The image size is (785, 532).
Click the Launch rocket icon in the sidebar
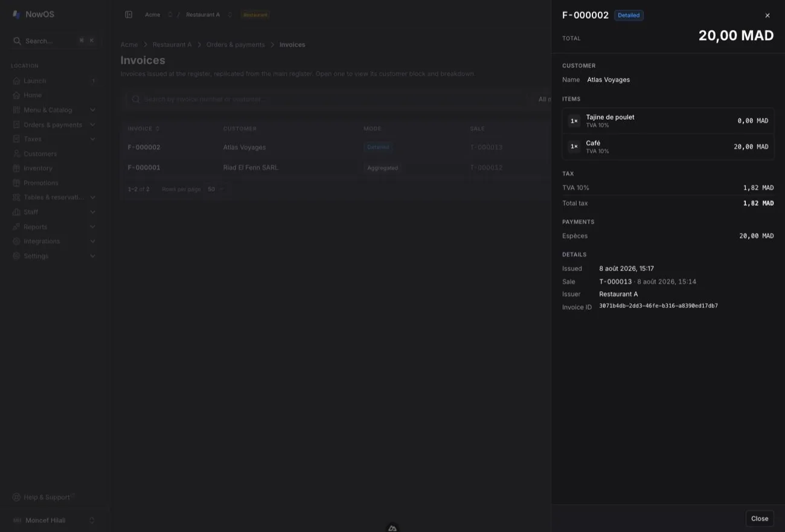[x=16, y=81]
